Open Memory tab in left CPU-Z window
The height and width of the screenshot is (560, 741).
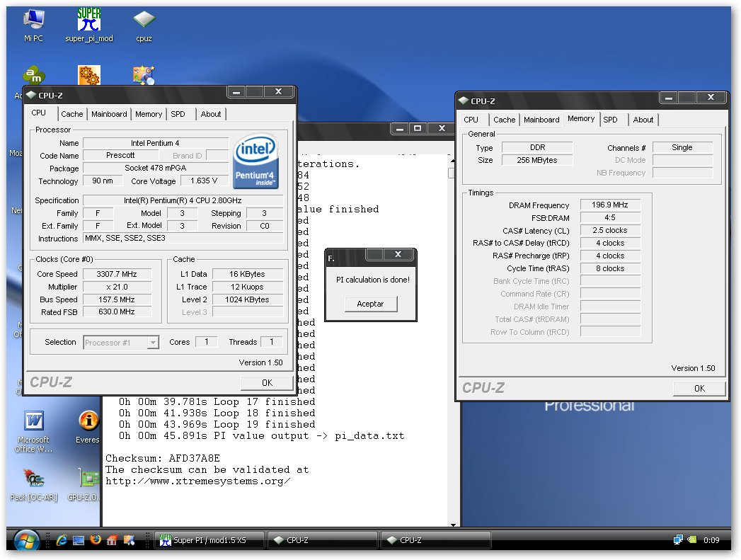pyautogui.click(x=149, y=114)
